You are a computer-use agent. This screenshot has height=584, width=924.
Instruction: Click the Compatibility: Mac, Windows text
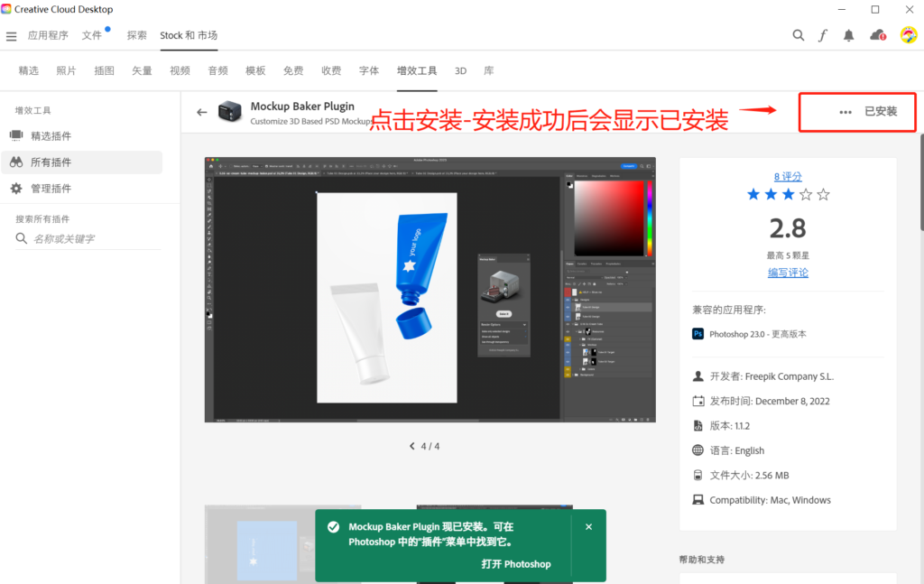click(770, 500)
